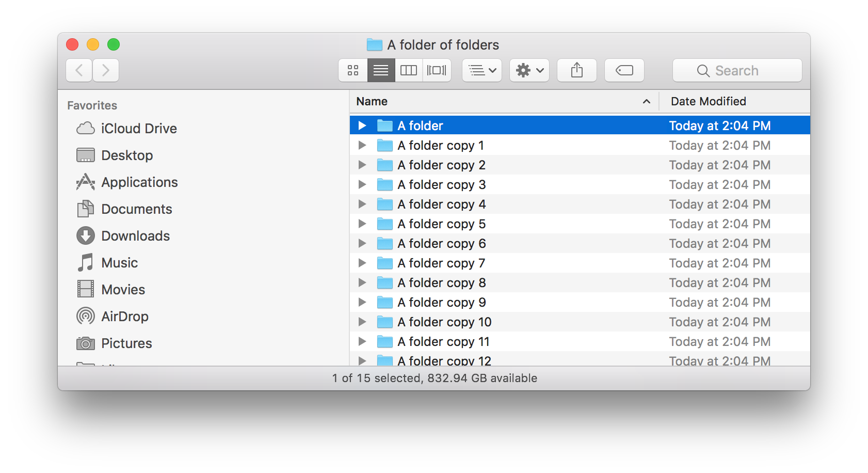Screen dimensions: 868x473
Task: Click the title bar folder proxy icon
Action: coord(375,44)
